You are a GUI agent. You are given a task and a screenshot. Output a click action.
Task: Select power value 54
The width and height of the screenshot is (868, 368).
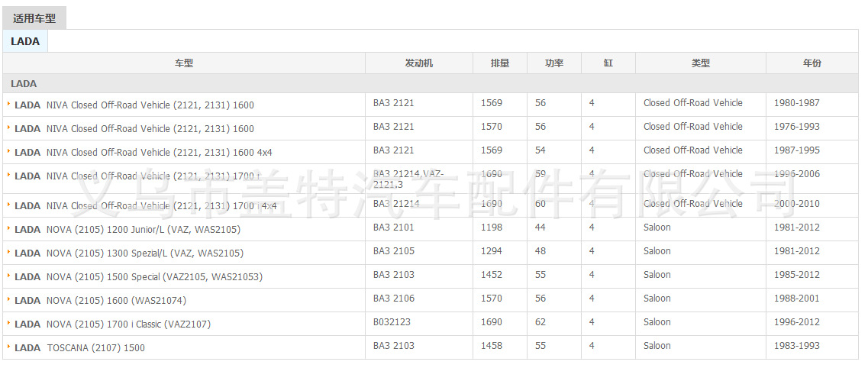tap(540, 150)
